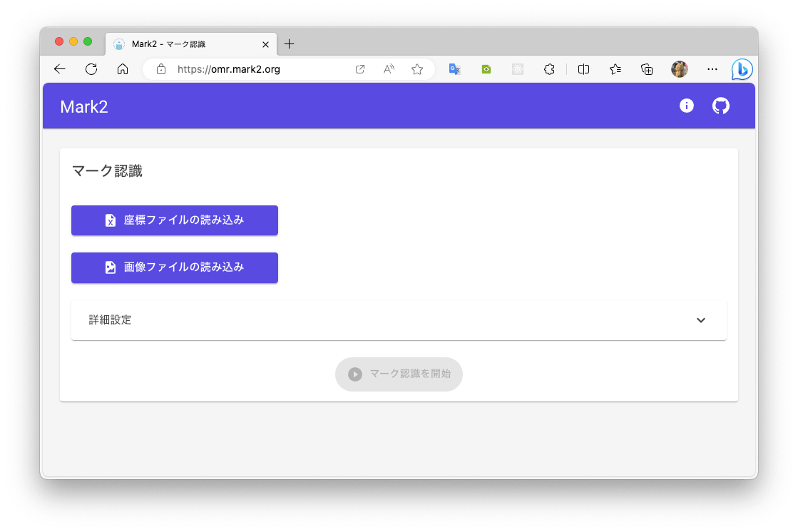The width and height of the screenshot is (798, 532).
Task: Click the マーク認識を開始 start button
Action: pyautogui.click(x=399, y=374)
